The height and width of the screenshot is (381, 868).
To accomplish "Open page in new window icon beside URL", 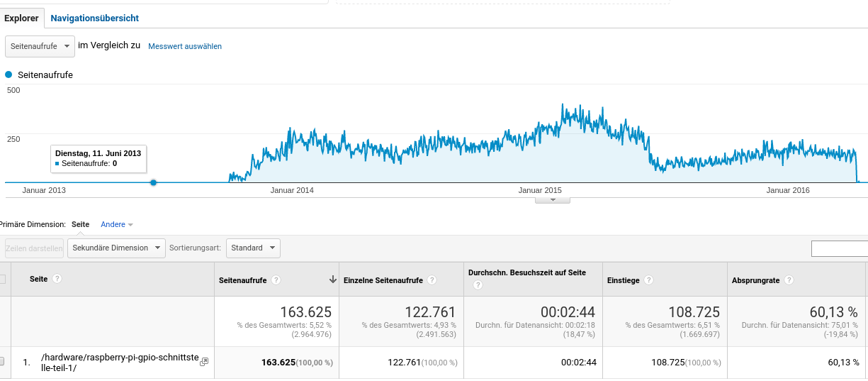I will (204, 362).
